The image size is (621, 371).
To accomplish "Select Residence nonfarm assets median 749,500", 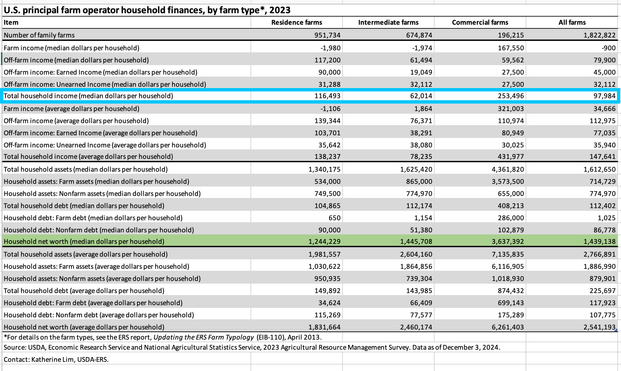I will pyautogui.click(x=327, y=194).
